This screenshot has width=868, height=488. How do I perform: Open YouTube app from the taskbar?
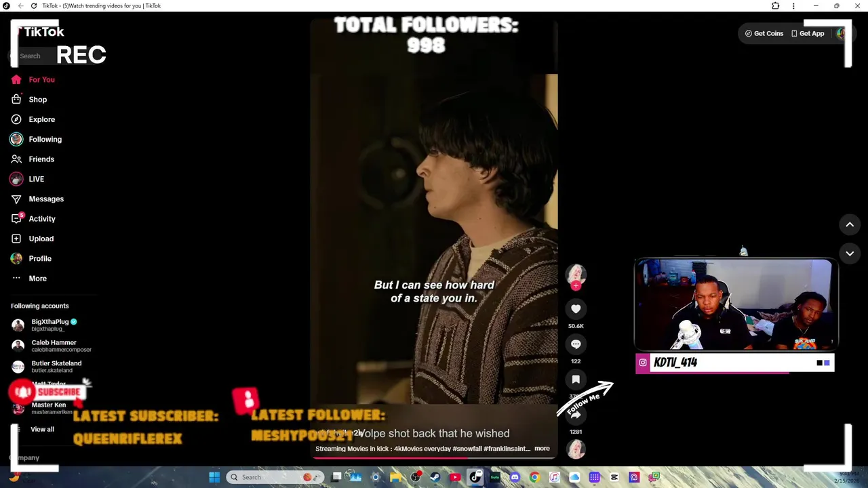point(455,477)
